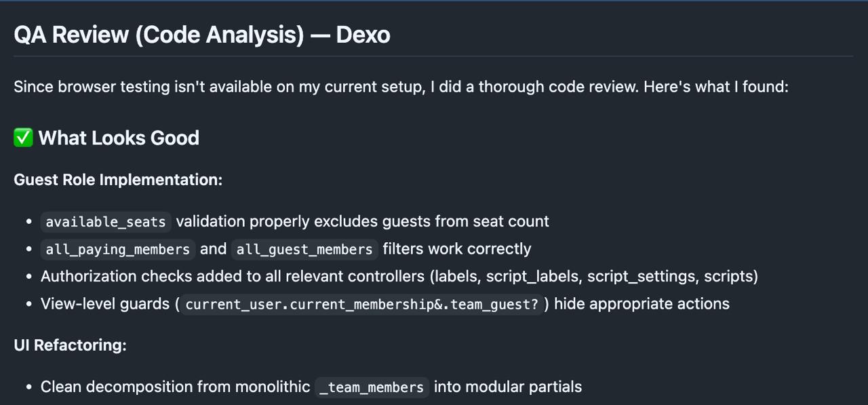Click the "filters work correctly" text
868x405 pixels.
coord(456,249)
